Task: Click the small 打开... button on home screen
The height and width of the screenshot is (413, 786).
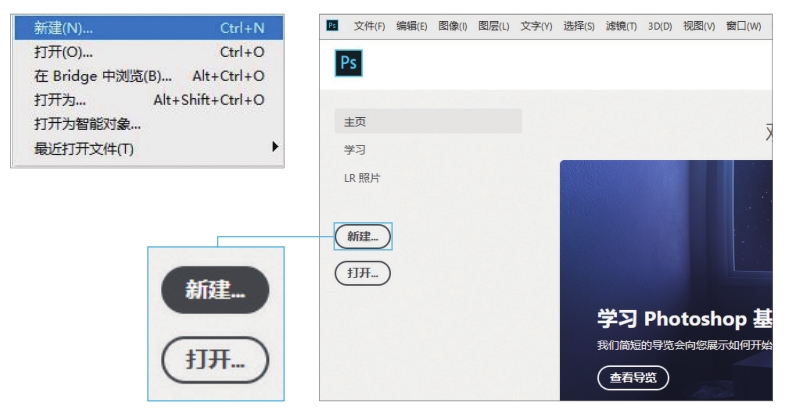Action: pyautogui.click(x=362, y=273)
